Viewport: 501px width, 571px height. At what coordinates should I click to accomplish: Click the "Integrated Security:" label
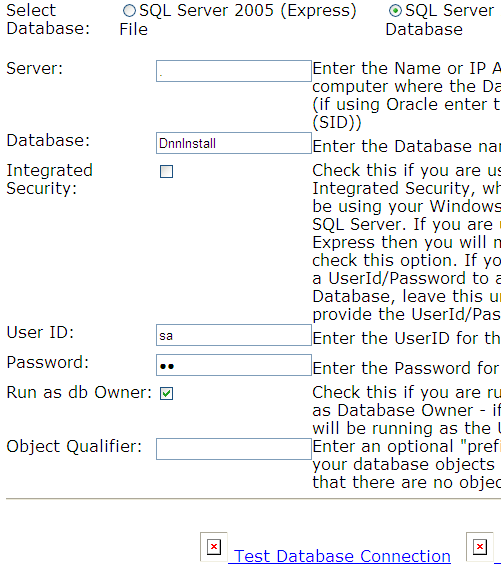(x=50, y=179)
